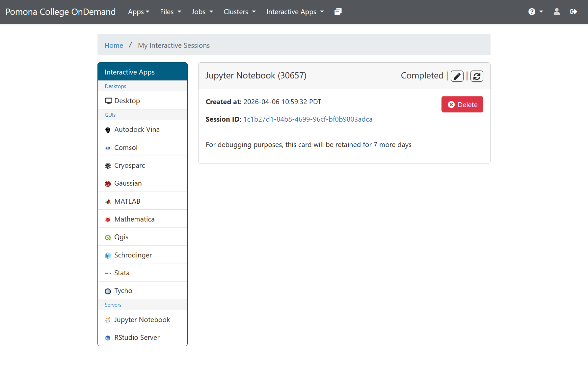The height and width of the screenshot is (388, 588).
Task: Click the Desktops category label
Action: pos(115,86)
